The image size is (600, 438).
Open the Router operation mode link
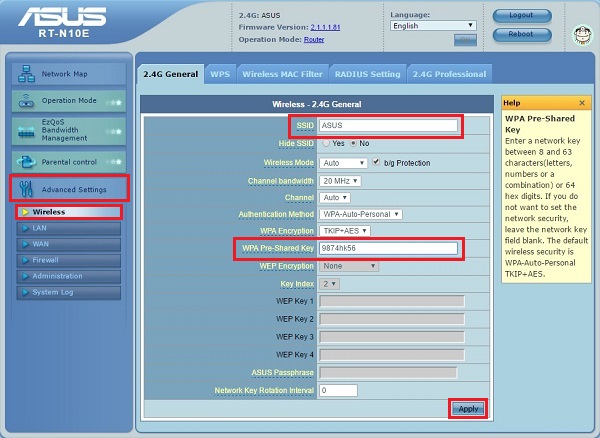pyautogui.click(x=314, y=39)
